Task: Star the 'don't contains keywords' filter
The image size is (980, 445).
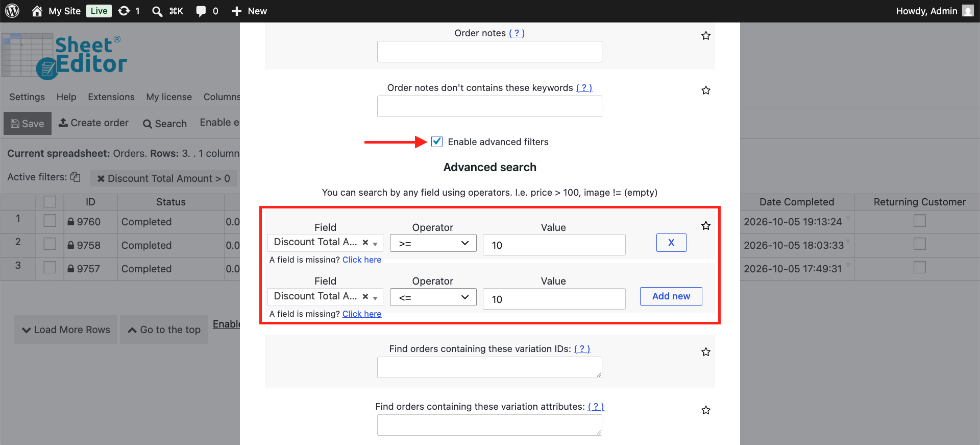Action: click(706, 90)
